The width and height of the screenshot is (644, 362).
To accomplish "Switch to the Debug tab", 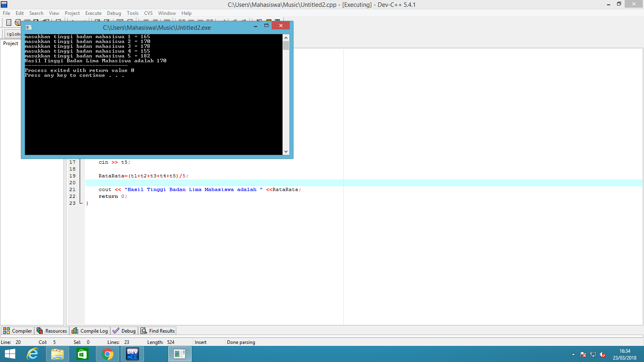I will click(x=124, y=331).
